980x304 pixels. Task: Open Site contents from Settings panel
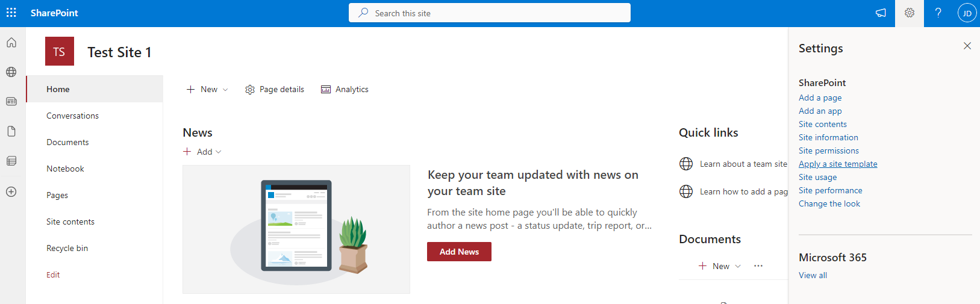822,124
